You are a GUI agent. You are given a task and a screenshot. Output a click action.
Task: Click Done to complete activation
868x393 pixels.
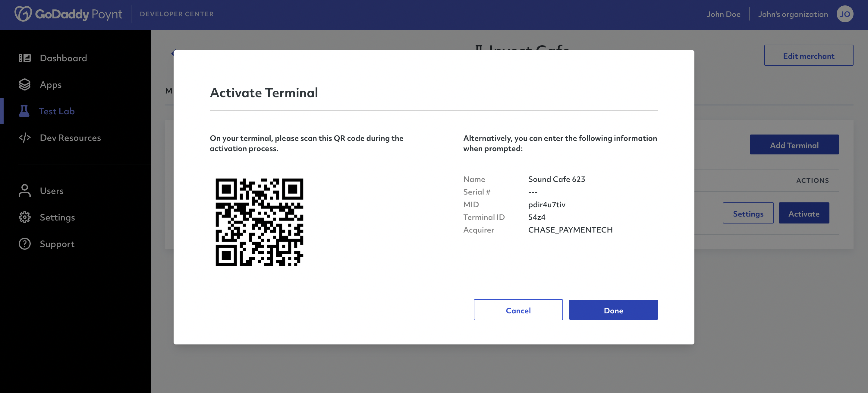click(x=613, y=310)
